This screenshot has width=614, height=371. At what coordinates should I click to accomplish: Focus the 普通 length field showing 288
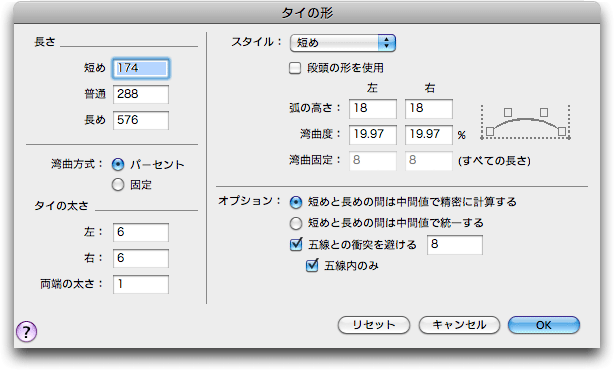tap(141, 94)
